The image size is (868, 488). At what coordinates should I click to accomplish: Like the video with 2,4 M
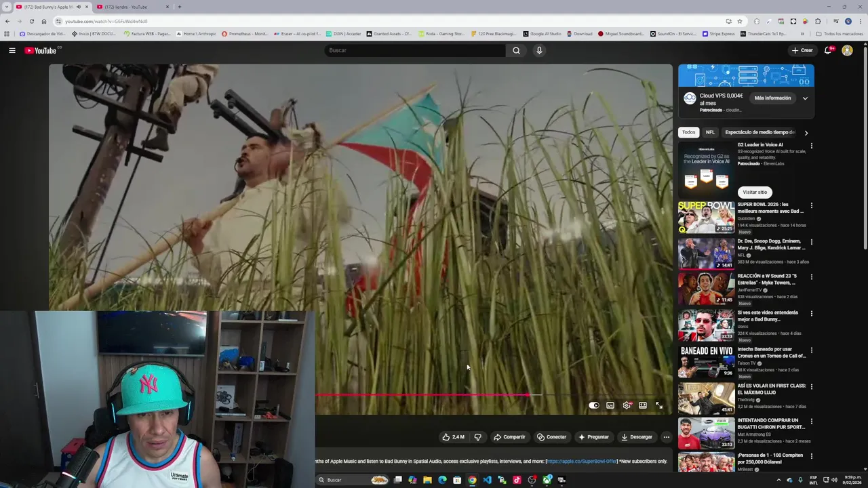click(454, 437)
